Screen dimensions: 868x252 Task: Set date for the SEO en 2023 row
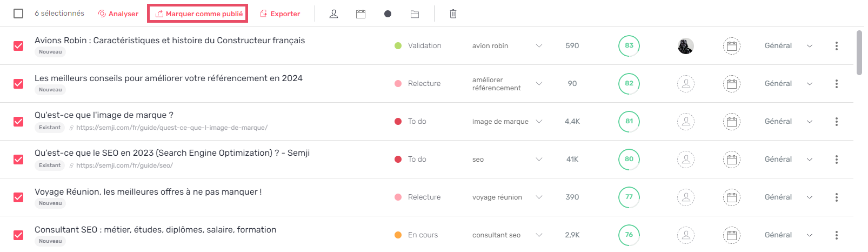pos(732,160)
